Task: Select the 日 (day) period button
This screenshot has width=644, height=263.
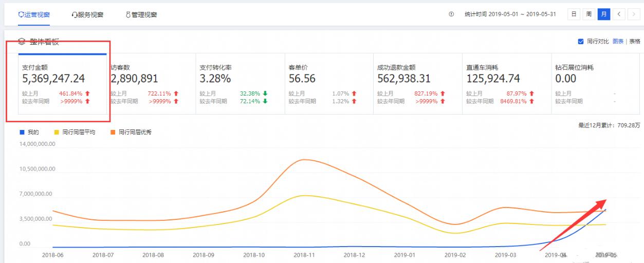Action: coord(574,14)
